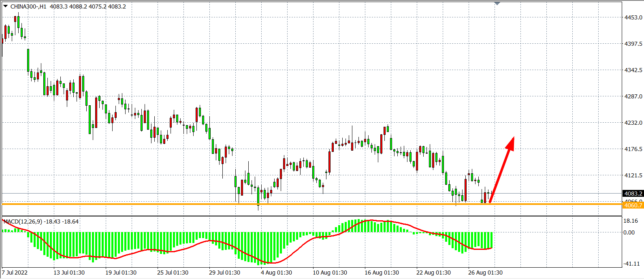Click the 0.00 MACD zero level label
Screen dimensions: 644x279
point(629,232)
